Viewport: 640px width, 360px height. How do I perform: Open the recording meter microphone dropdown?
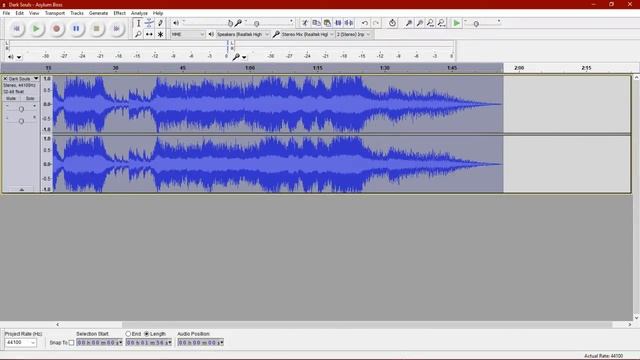pos(244,57)
